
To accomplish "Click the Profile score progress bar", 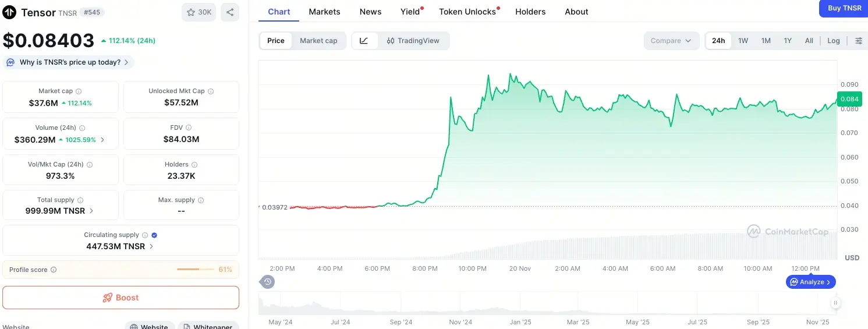I will (196, 270).
